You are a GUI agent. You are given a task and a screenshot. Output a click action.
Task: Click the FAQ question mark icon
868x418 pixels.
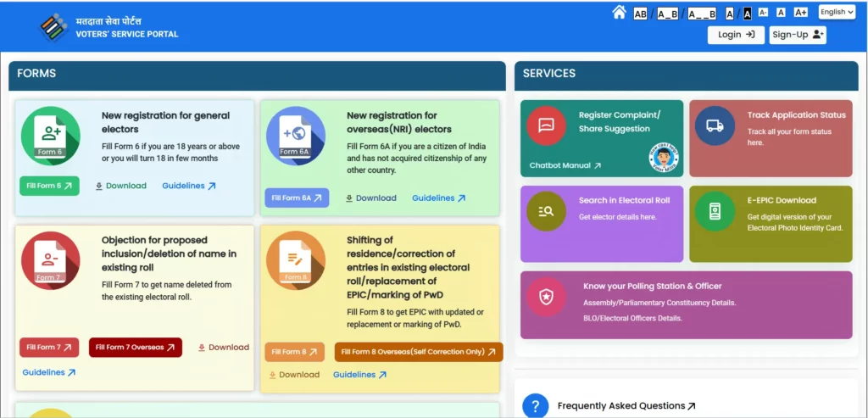coord(536,406)
